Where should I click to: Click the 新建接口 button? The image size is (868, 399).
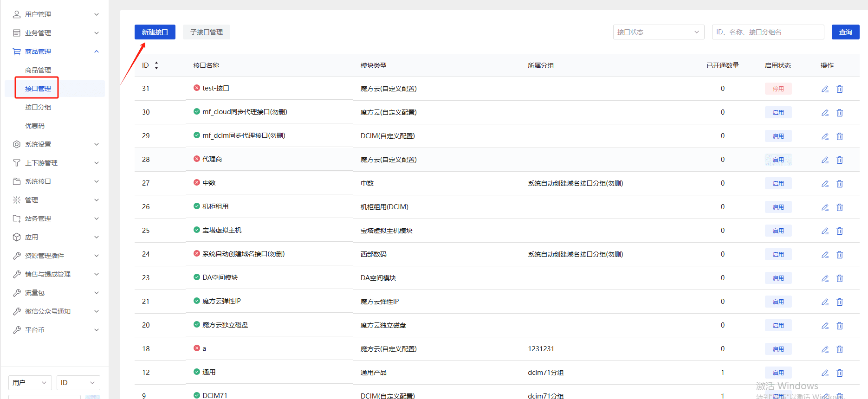point(155,32)
